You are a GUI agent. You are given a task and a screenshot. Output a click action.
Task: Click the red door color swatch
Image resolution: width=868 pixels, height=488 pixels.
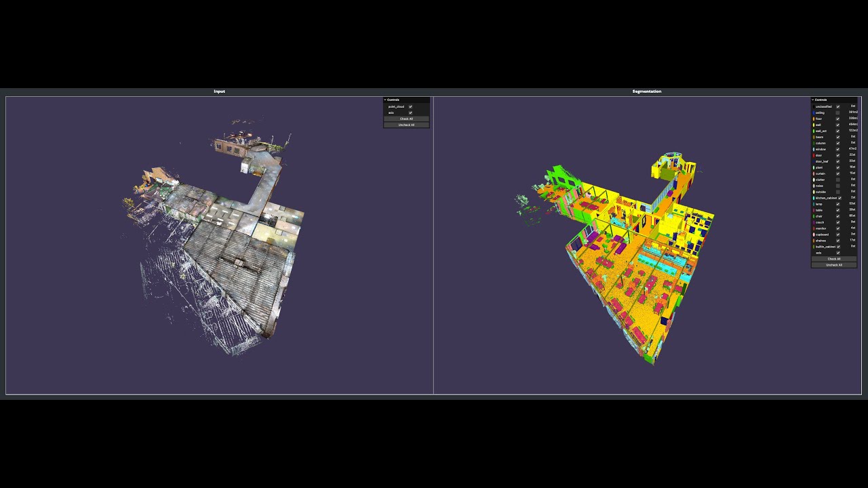tap(814, 155)
